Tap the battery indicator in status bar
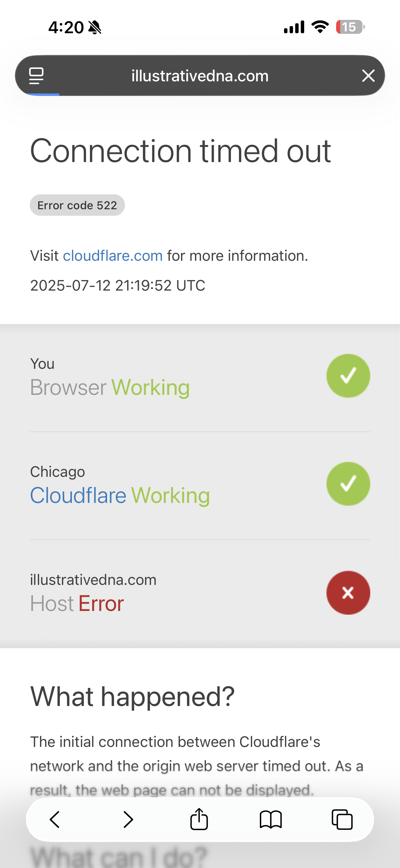Screen dimensions: 400x868 [350, 27]
